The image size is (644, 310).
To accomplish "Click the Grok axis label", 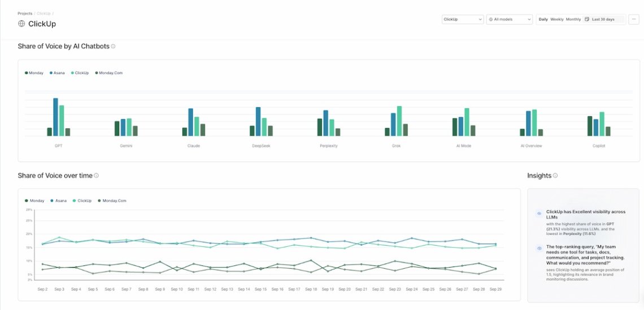I will [396, 146].
